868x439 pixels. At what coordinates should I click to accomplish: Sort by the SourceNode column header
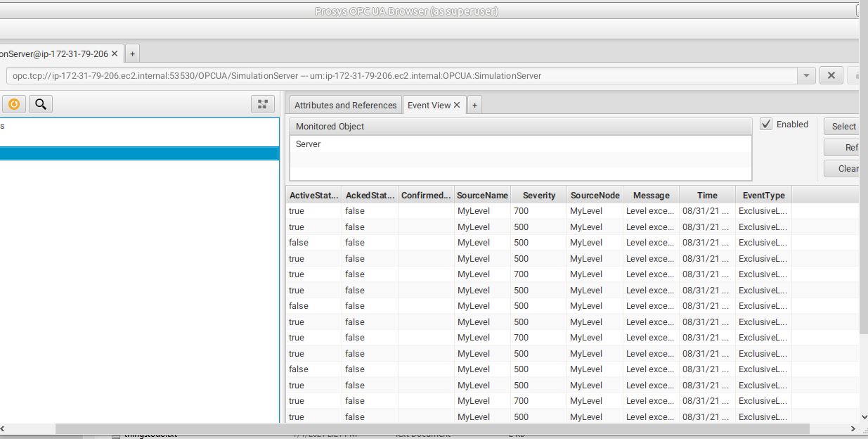pyautogui.click(x=595, y=196)
